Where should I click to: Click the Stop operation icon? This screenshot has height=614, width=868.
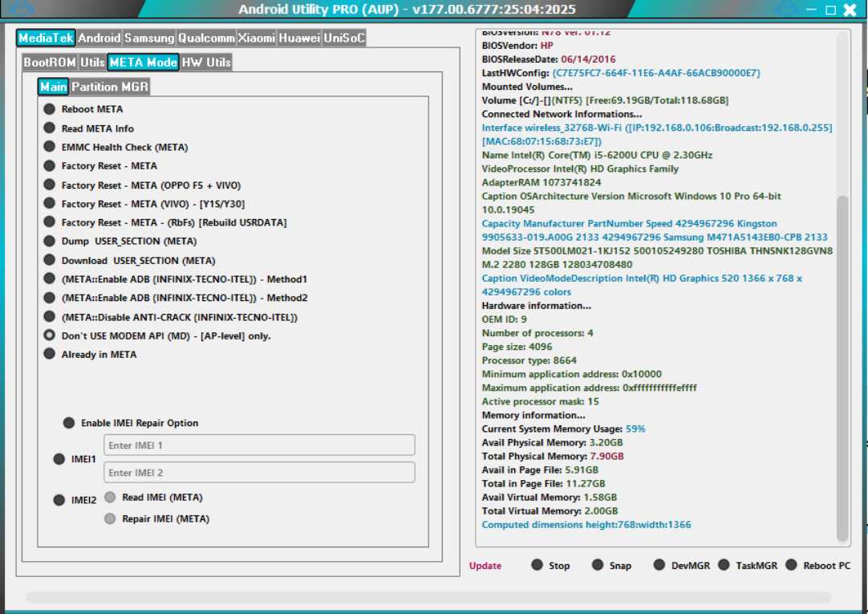point(537,565)
